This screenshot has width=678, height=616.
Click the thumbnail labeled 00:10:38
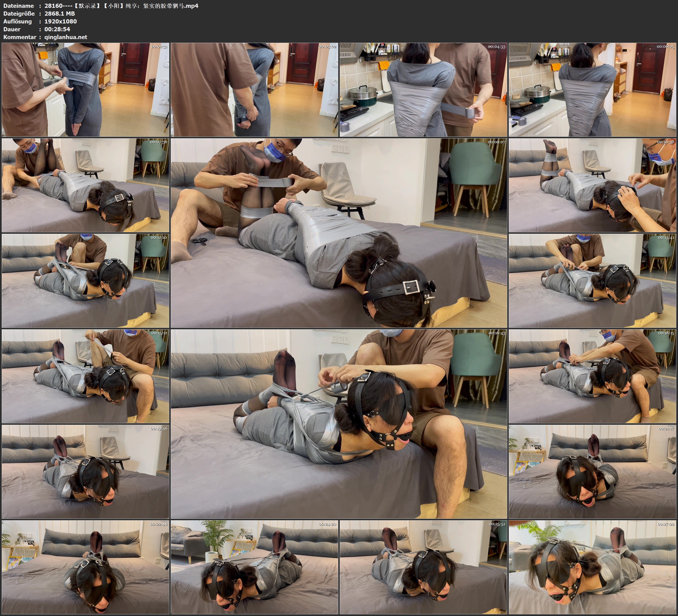(x=592, y=185)
